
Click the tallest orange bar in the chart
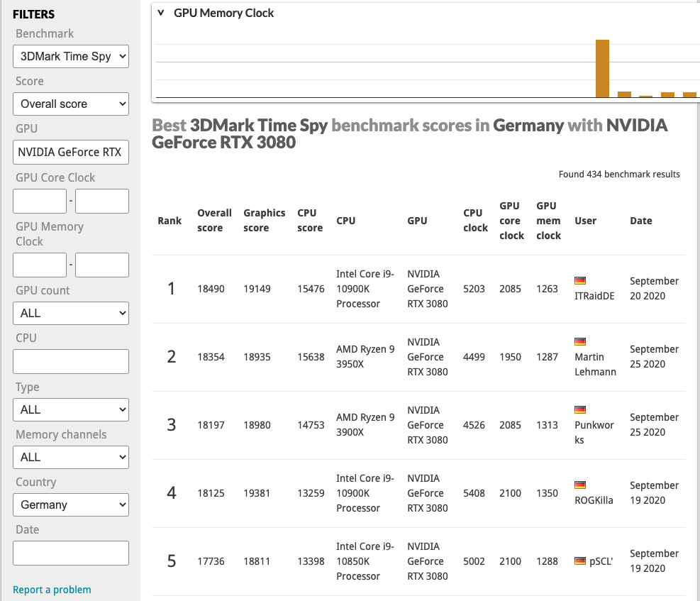pyautogui.click(x=602, y=68)
